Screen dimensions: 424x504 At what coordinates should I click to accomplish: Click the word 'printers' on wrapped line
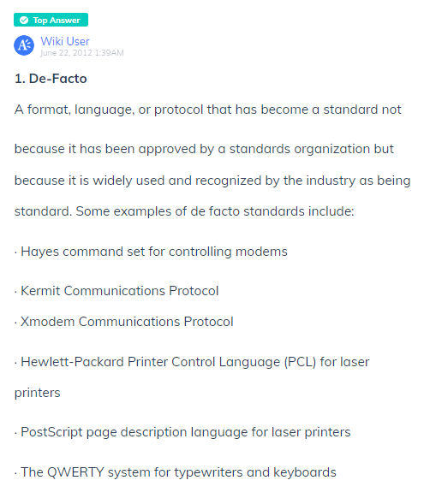tap(38, 393)
